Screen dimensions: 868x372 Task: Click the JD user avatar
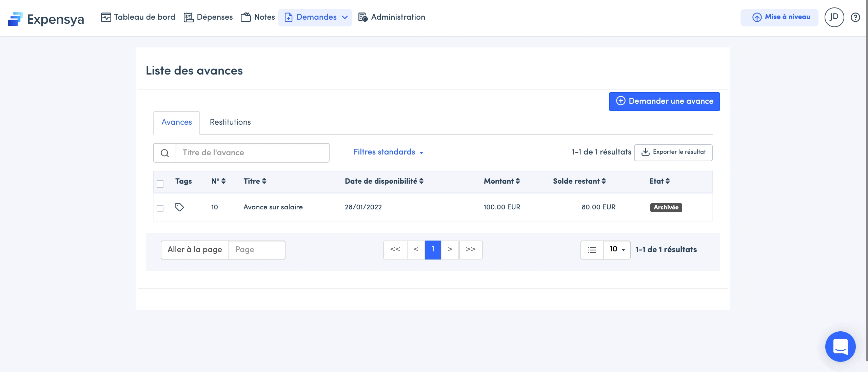(834, 17)
